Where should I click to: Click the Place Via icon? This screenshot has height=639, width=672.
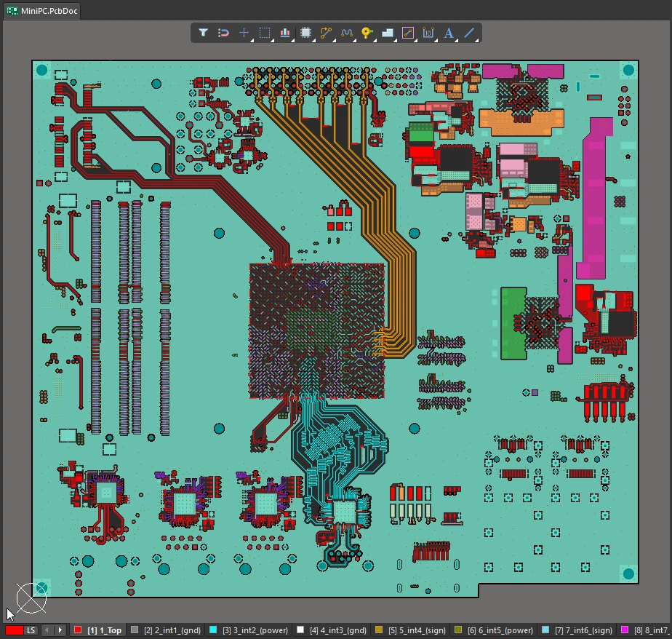[x=367, y=33]
